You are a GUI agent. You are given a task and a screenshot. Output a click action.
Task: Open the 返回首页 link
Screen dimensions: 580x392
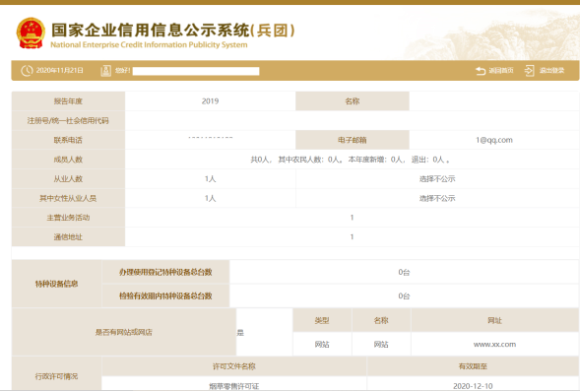(501, 70)
